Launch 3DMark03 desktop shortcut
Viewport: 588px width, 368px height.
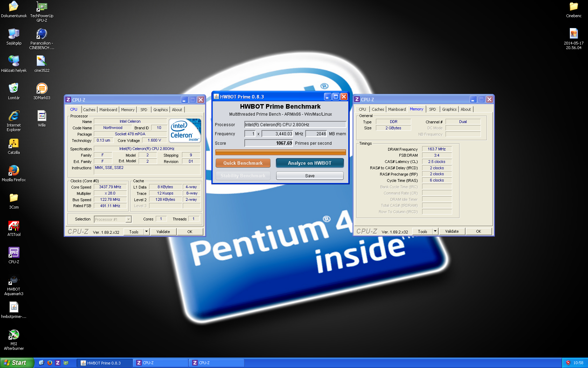42,91
